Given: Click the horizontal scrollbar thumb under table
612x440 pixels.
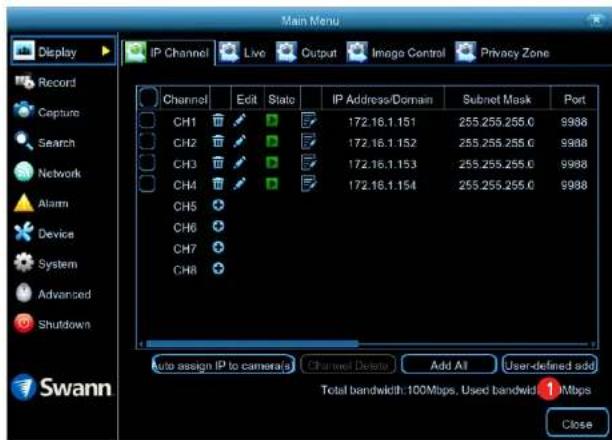Looking at the screenshot, I should click(252, 344).
